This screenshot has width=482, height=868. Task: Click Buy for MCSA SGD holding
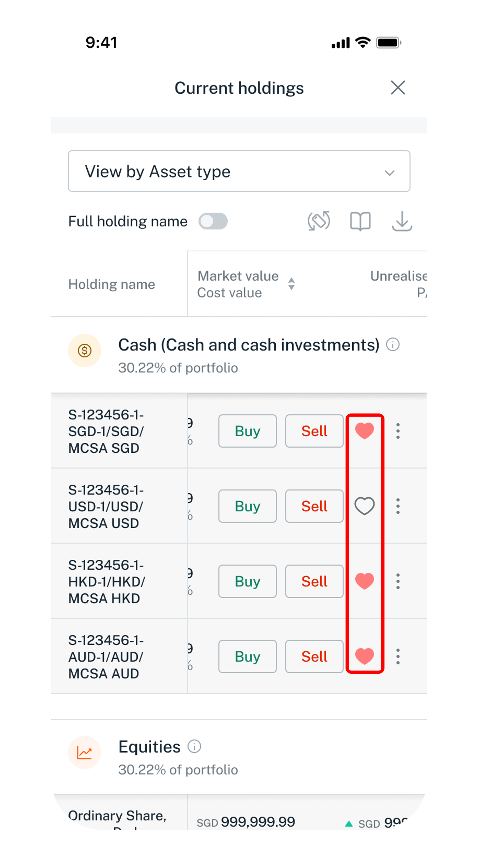(x=247, y=431)
